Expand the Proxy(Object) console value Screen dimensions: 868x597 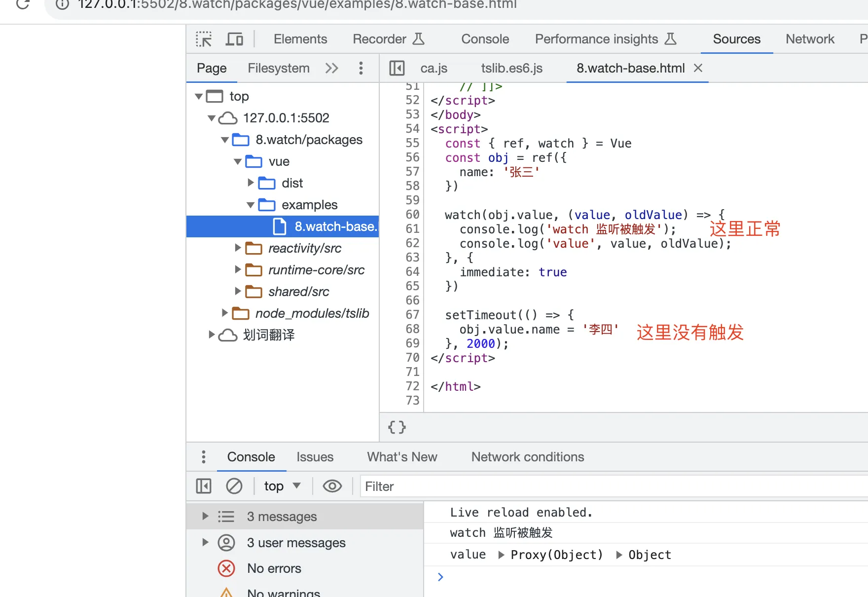tap(501, 555)
